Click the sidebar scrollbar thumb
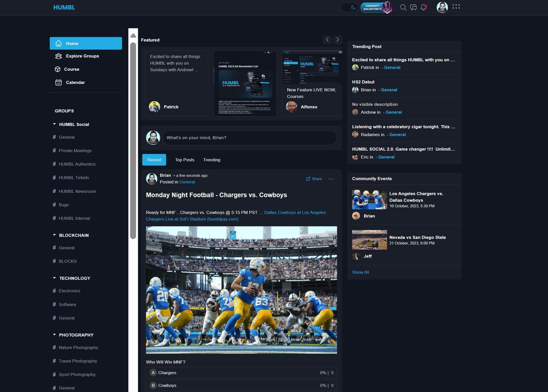 click(133, 140)
